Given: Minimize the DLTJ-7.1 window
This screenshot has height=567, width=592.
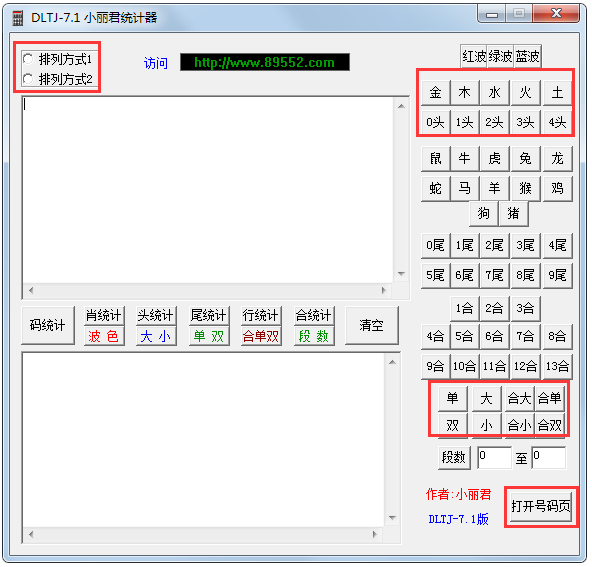Looking at the screenshot, I should coord(492,14).
